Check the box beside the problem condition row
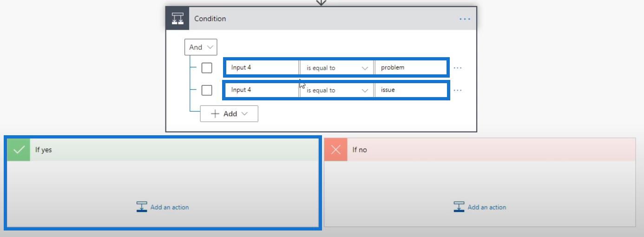This screenshot has height=237, width=644. click(x=207, y=68)
